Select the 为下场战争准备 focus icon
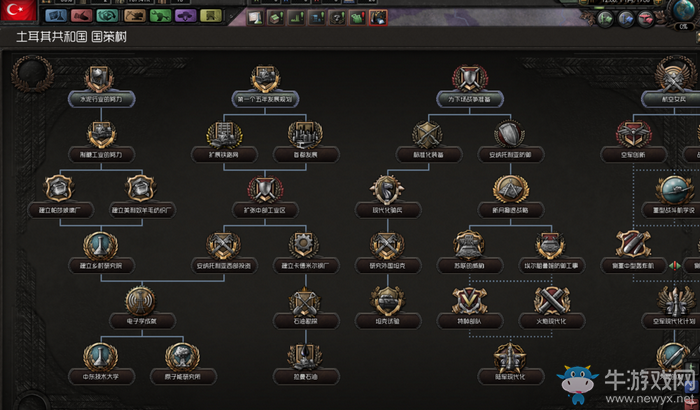700x410 pixels. 470,79
